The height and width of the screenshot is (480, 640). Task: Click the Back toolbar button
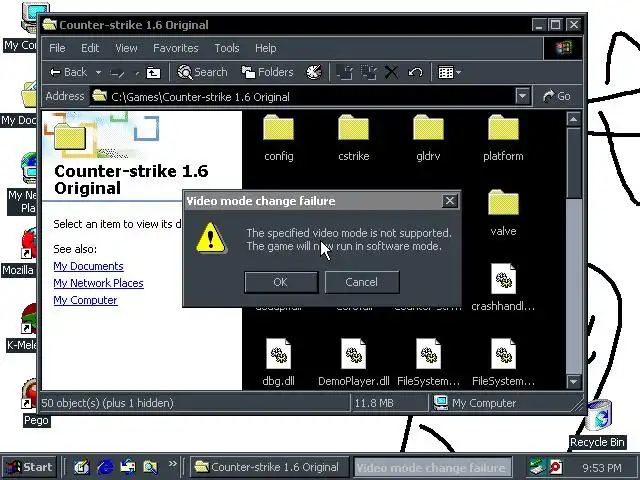[68, 72]
